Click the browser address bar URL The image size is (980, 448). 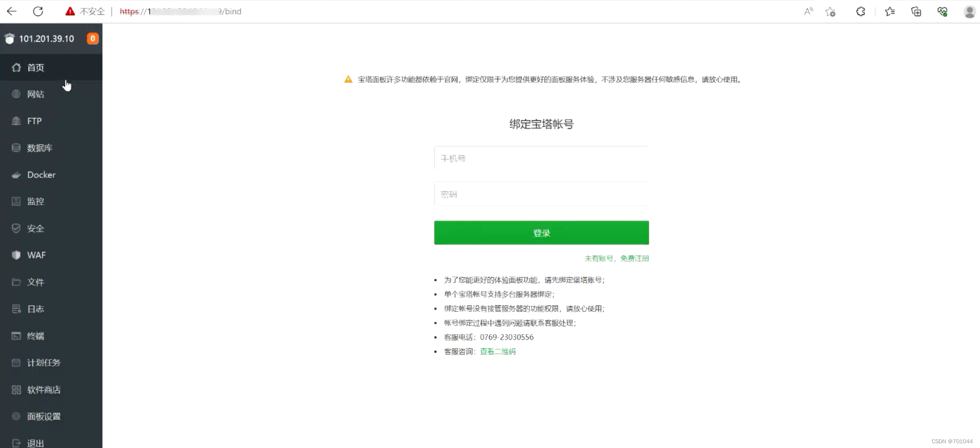[x=181, y=11]
